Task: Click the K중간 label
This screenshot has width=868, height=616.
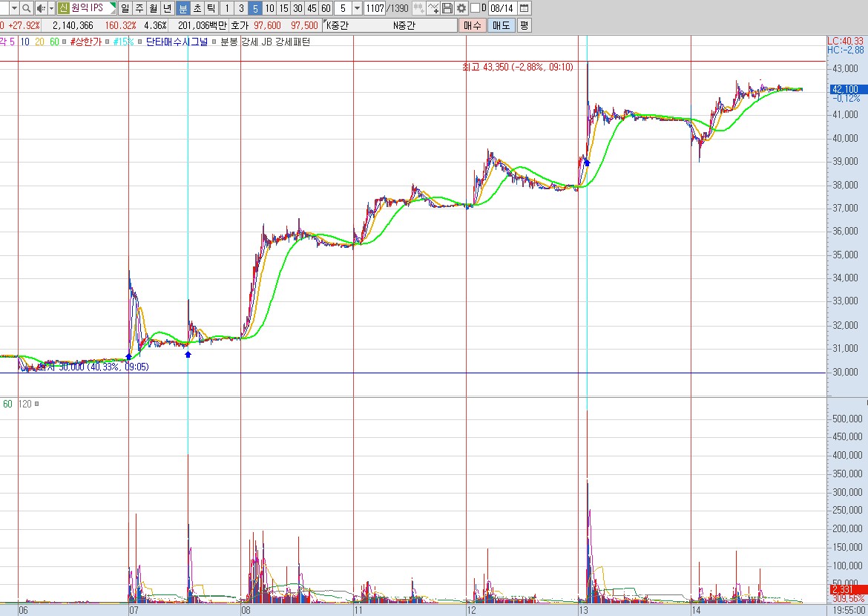Action: click(338, 25)
